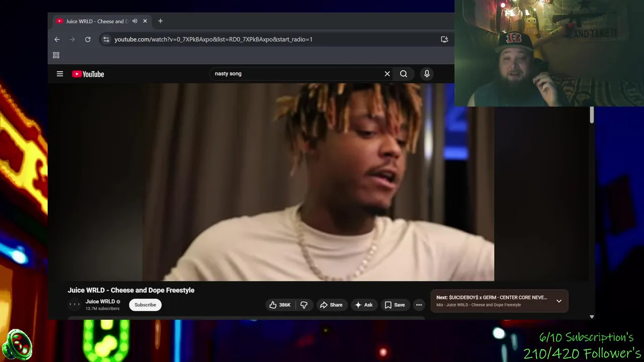This screenshot has height=362, width=644.
Task: Click scrollbar down arrow
Action: pyautogui.click(x=592, y=317)
